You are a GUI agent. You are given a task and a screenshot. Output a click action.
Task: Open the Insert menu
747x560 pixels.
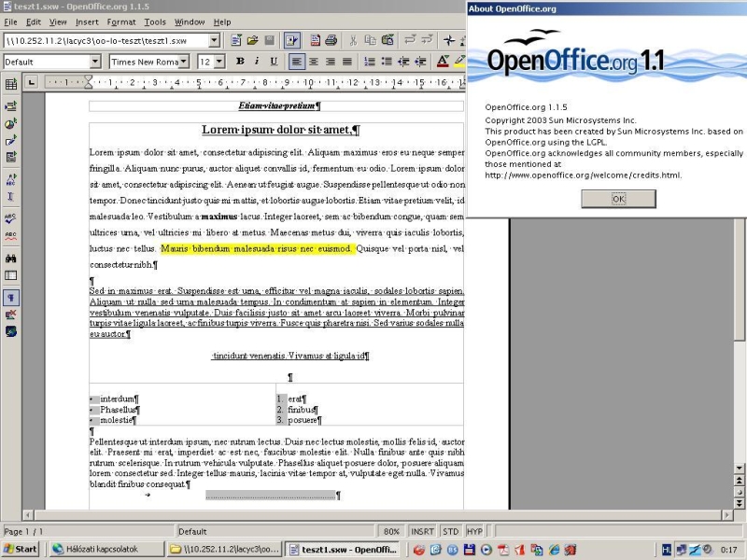pos(87,21)
